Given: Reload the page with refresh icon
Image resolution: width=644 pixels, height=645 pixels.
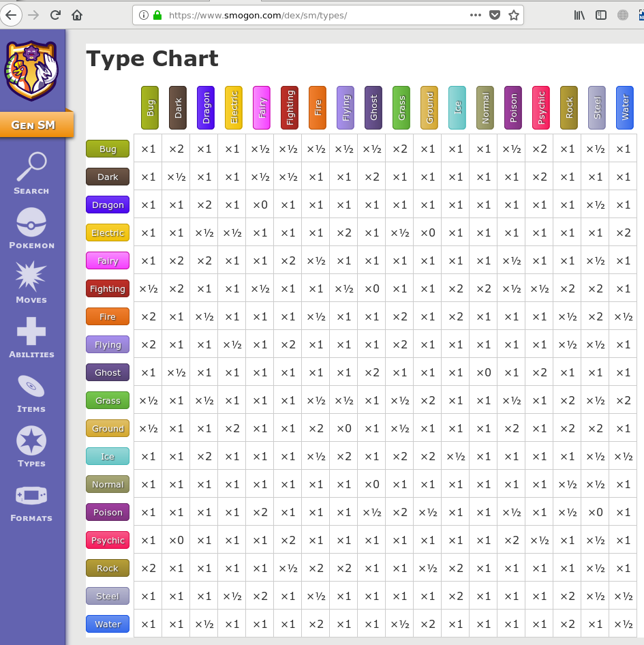Looking at the screenshot, I should (x=55, y=15).
